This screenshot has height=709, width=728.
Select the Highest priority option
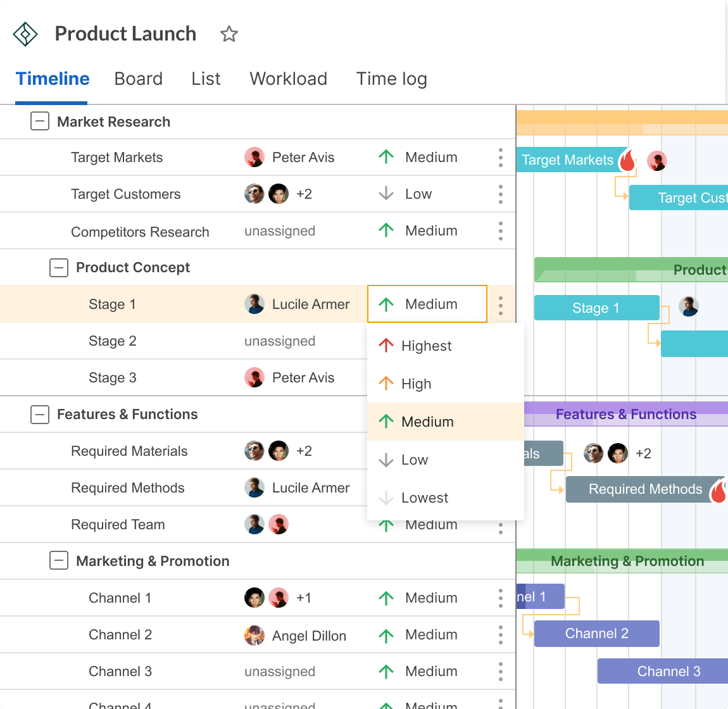click(x=427, y=346)
